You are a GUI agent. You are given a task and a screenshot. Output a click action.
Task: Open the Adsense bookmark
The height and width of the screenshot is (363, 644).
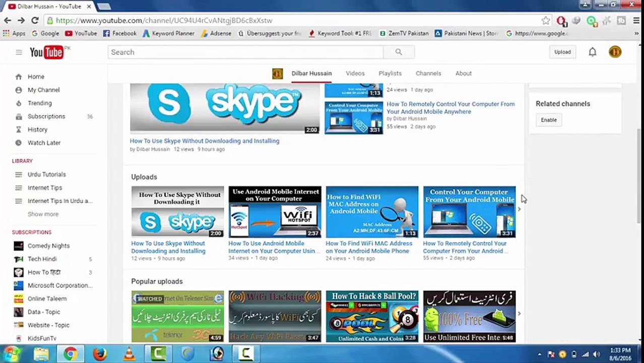216,33
